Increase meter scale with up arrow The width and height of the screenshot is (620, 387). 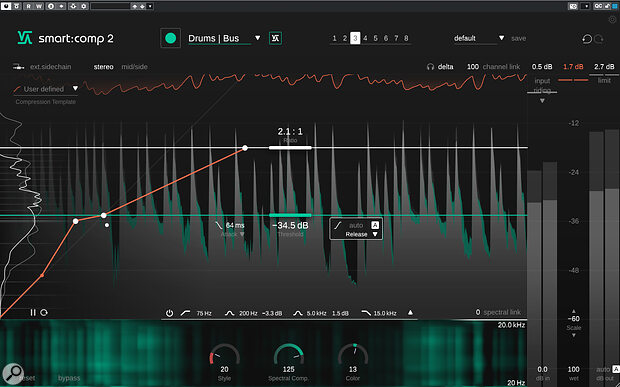click(x=574, y=311)
